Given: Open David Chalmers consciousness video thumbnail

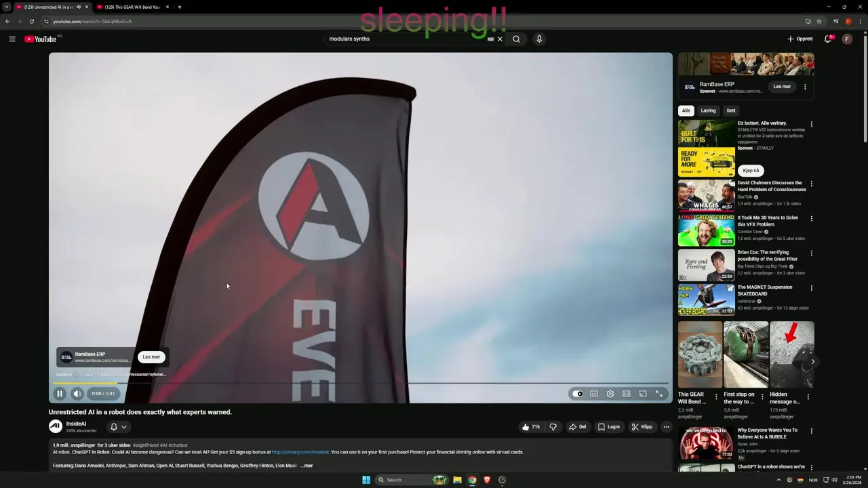Looking at the screenshot, I should pos(706,195).
